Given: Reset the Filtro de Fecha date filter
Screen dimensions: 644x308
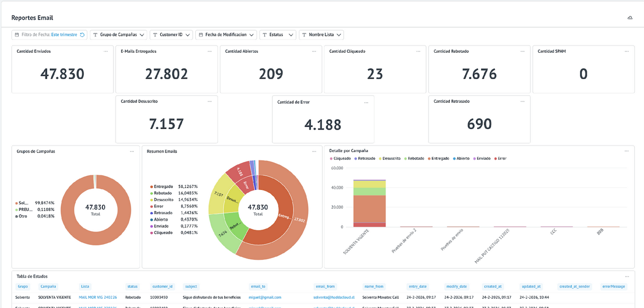Looking at the screenshot, I should click(82, 35).
